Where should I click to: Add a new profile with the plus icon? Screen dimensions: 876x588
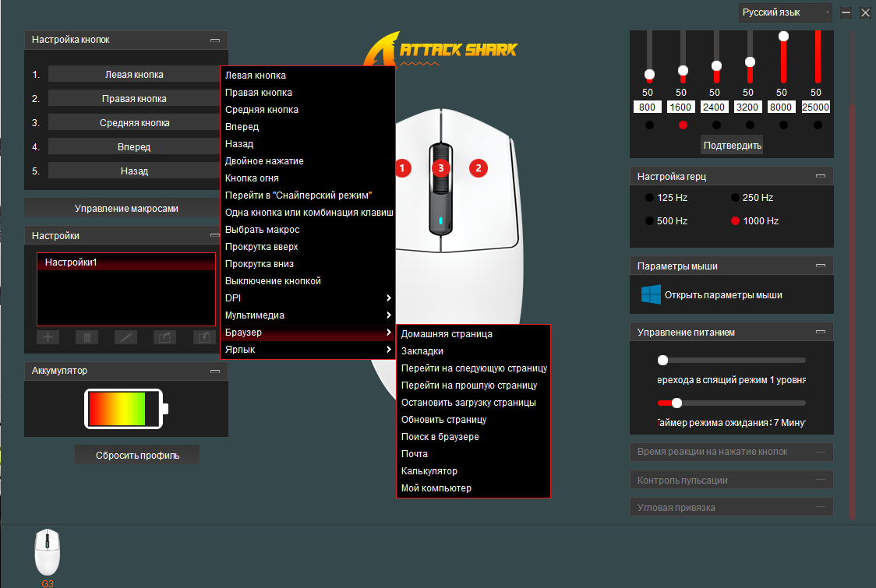coord(48,337)
